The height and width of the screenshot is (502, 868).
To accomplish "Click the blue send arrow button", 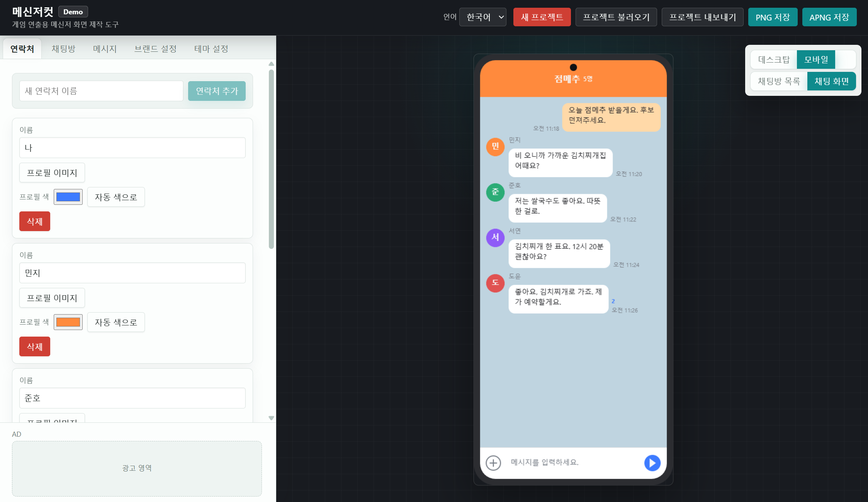I will [652, 463].
